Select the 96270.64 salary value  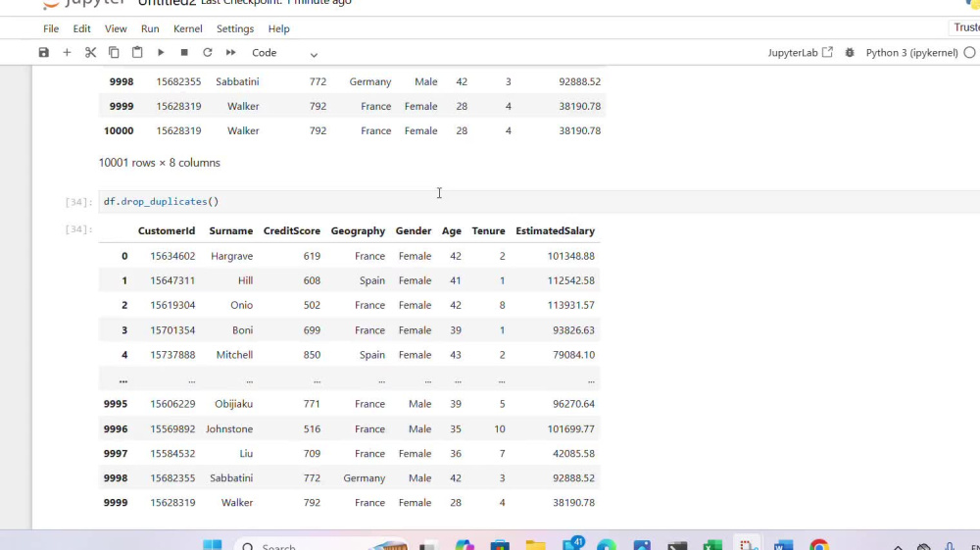[573, 404]
